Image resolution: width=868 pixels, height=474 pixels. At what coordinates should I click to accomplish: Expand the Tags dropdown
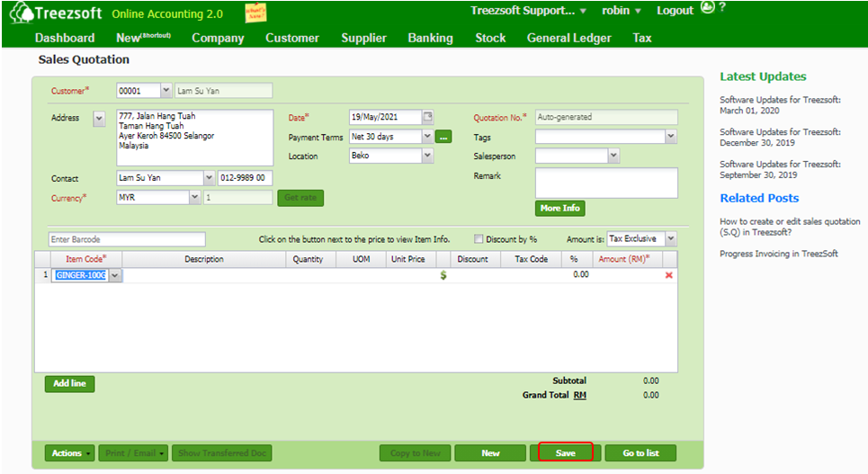tap(670, 136)
